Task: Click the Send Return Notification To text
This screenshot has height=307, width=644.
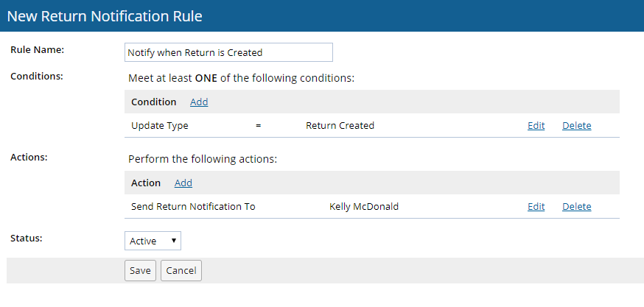Action: [x=193, y=207]
